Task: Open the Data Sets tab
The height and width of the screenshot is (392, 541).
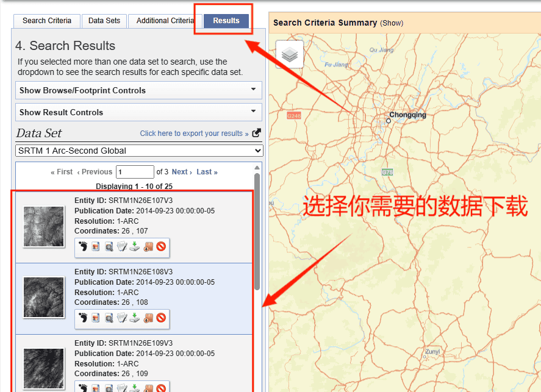Action: [x=104, y=20]
